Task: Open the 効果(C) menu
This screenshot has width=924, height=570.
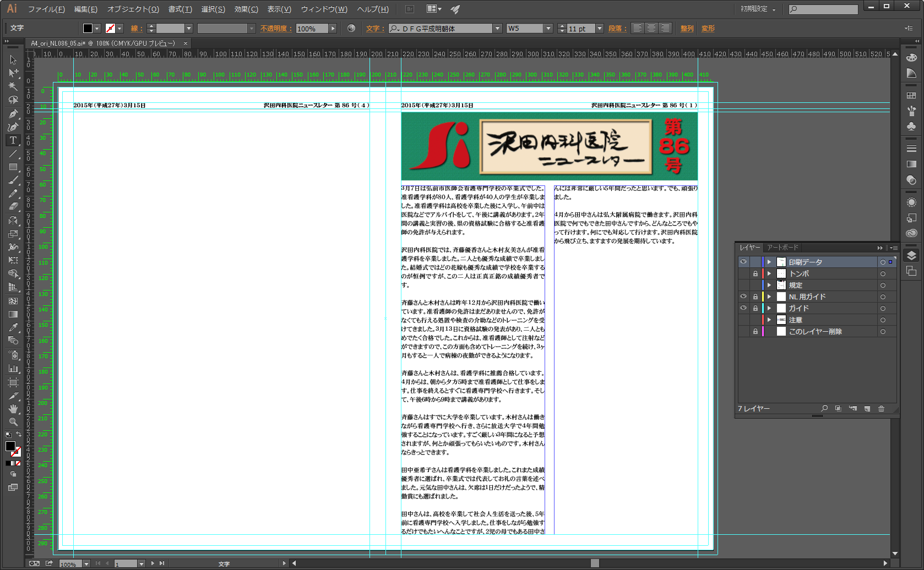Action: [246, 9]
